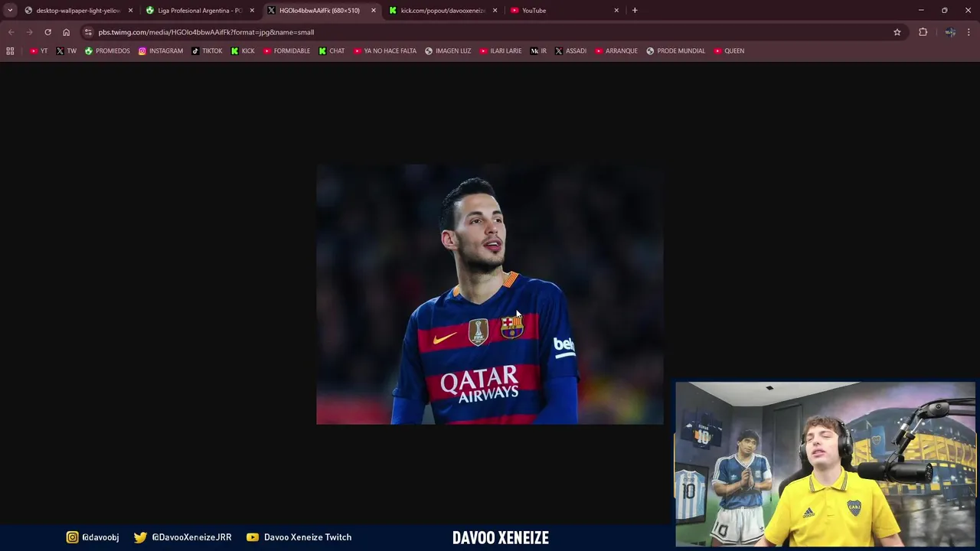
Task: Open the TW bookmark
Action: pyautogui.click(x=66, y=51)
